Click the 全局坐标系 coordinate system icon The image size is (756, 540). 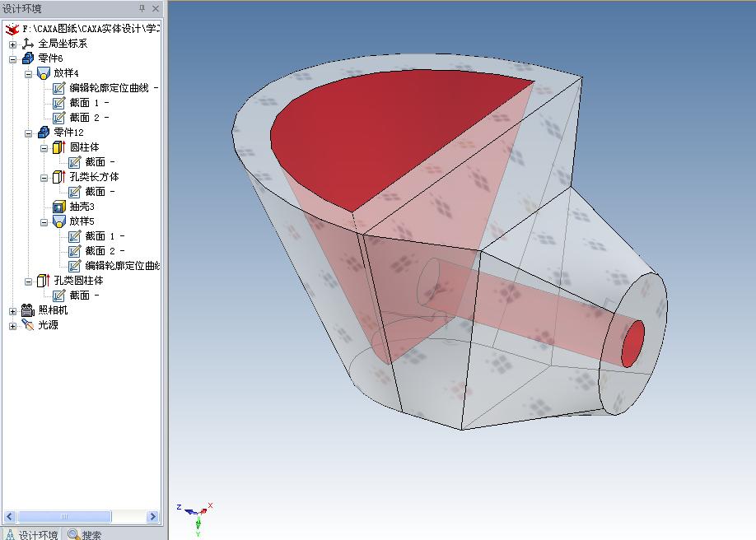pyautogui.click(x=27, y=44)
